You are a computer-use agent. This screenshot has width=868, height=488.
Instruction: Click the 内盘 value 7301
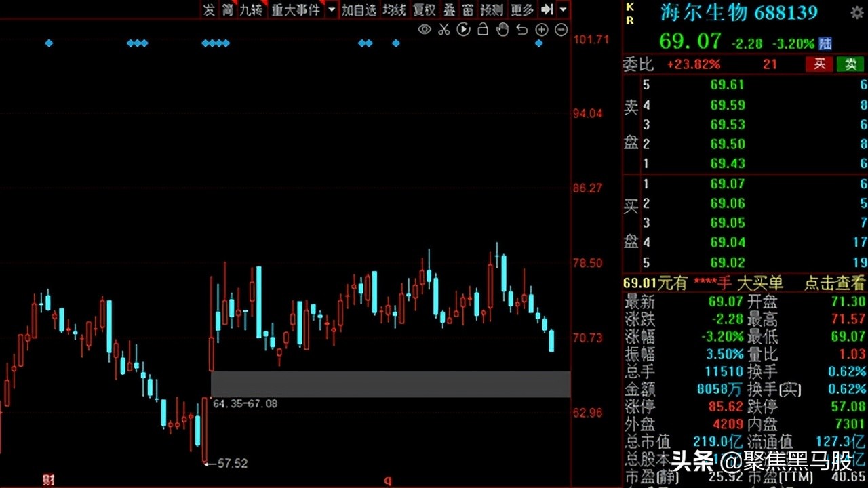point(850,424)
